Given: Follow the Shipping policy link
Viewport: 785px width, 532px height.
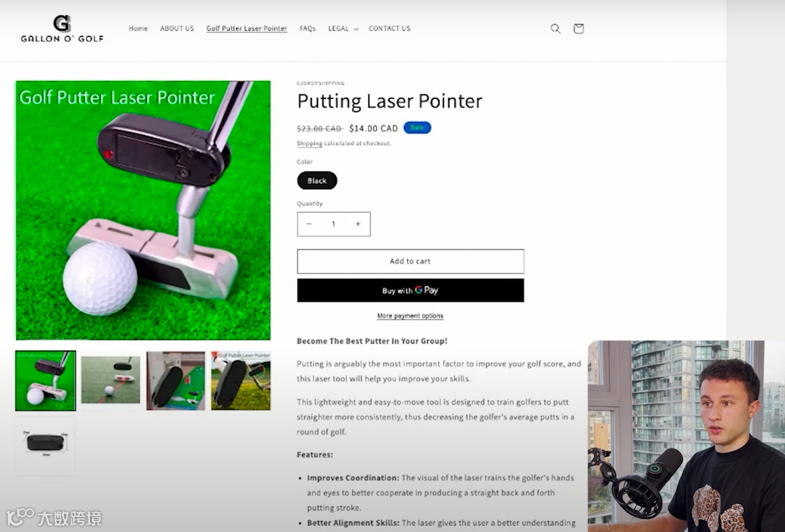Looking at the screenshot, I should click(x=309, y=143).
